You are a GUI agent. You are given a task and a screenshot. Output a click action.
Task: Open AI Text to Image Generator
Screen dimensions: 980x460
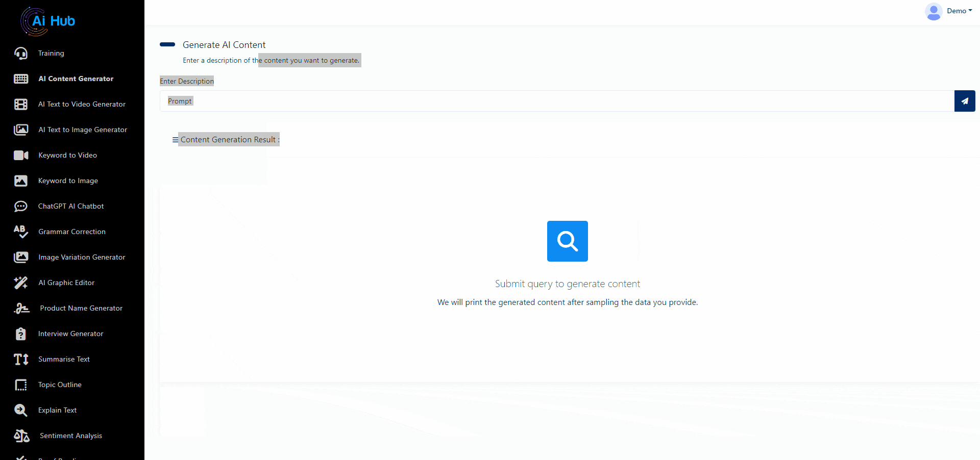point(82,130)
